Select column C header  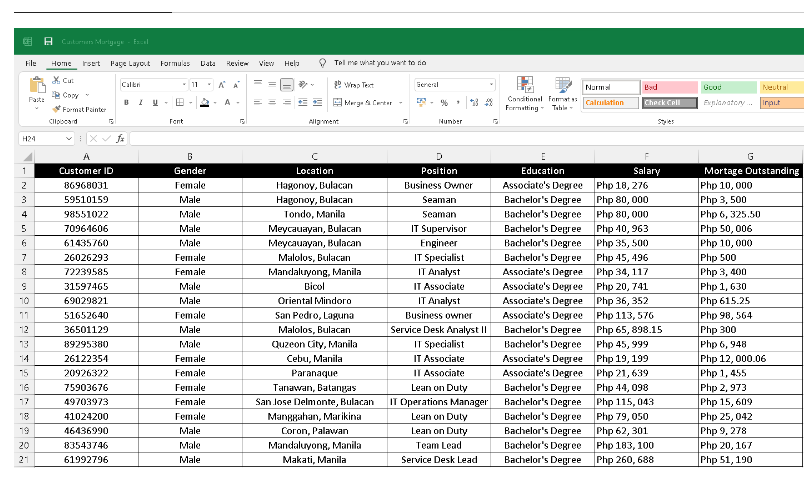pos(314,156)
